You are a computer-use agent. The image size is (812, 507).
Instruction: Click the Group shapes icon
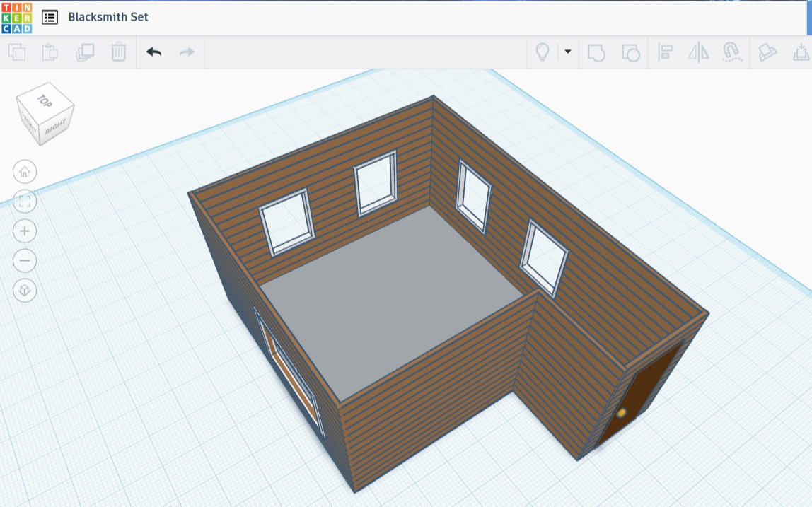596,53
